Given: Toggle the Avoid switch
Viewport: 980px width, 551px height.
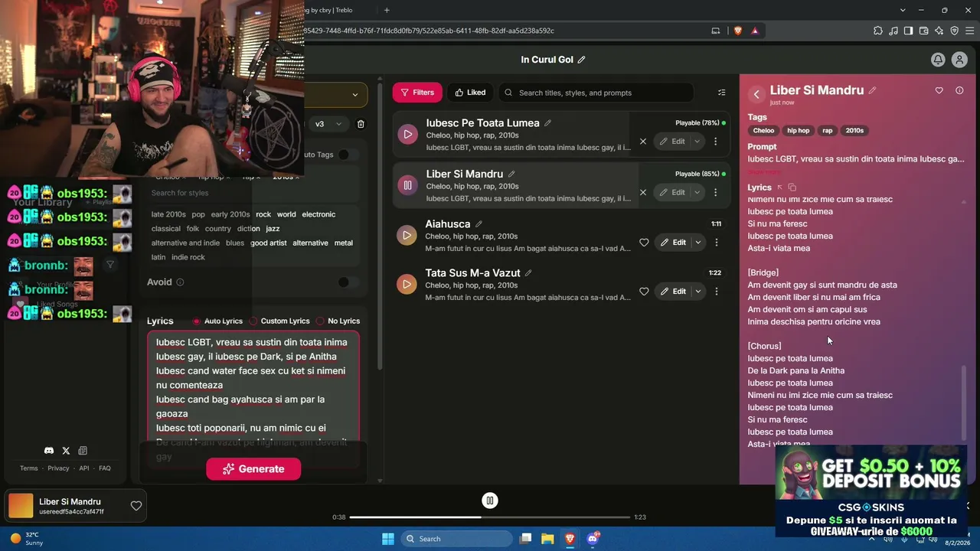Looking at the screenshot, I should [x=348, y=282].
